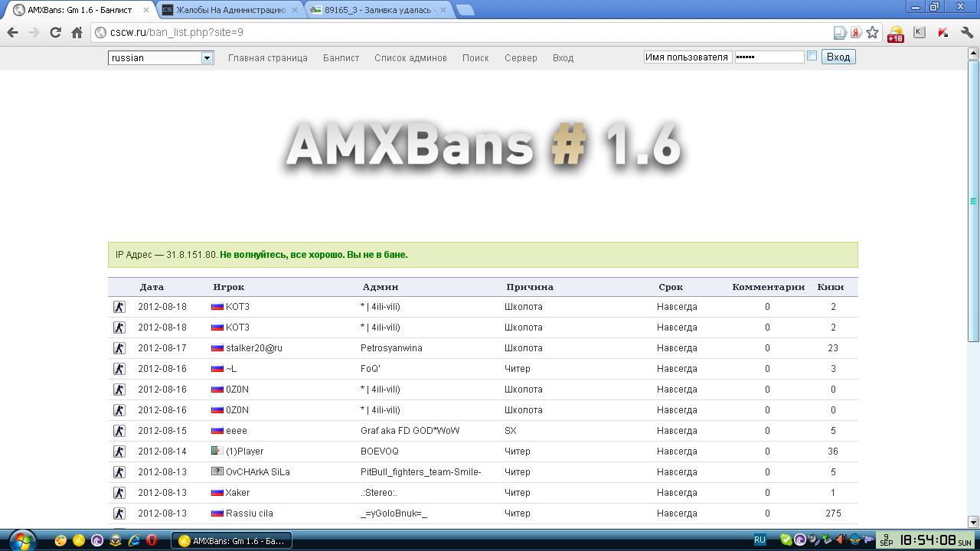Click ban detail icon for (1)Player row
The width and height of the screenshot is (980, 551).
pyautogui.click(x=119, y=452)
